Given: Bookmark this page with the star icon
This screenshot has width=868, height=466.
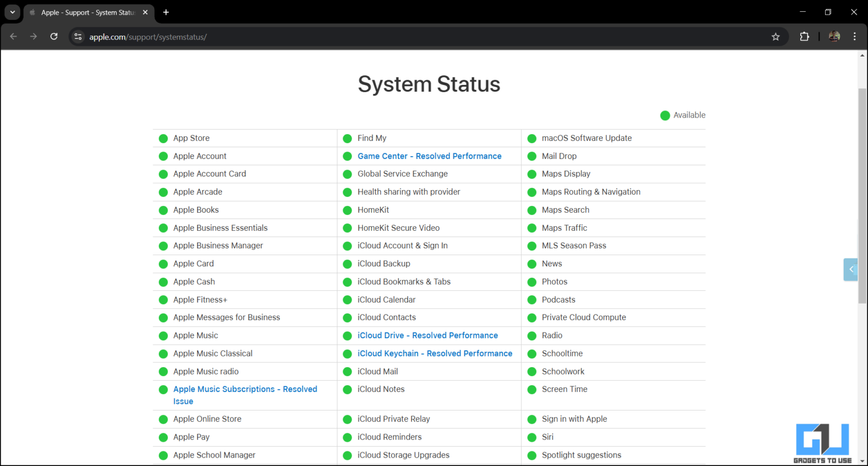Looking at the screenshot, I should [x=776, y=36].
